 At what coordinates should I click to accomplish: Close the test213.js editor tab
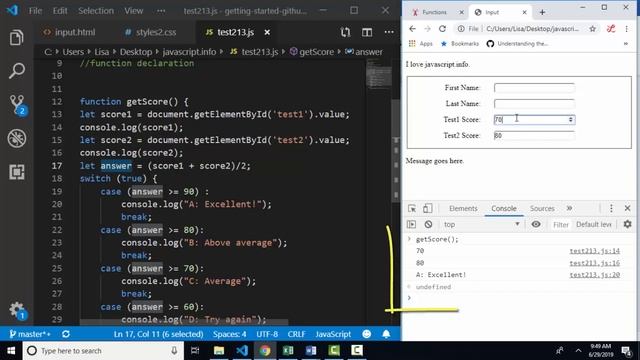pos(267,32)
